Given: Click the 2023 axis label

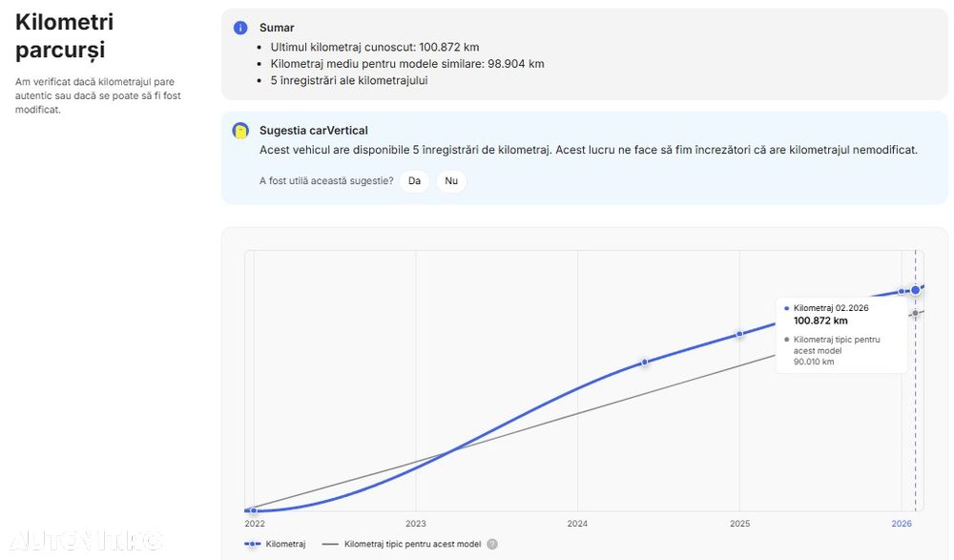Looking at the screenshot, I should coord(416,524).
